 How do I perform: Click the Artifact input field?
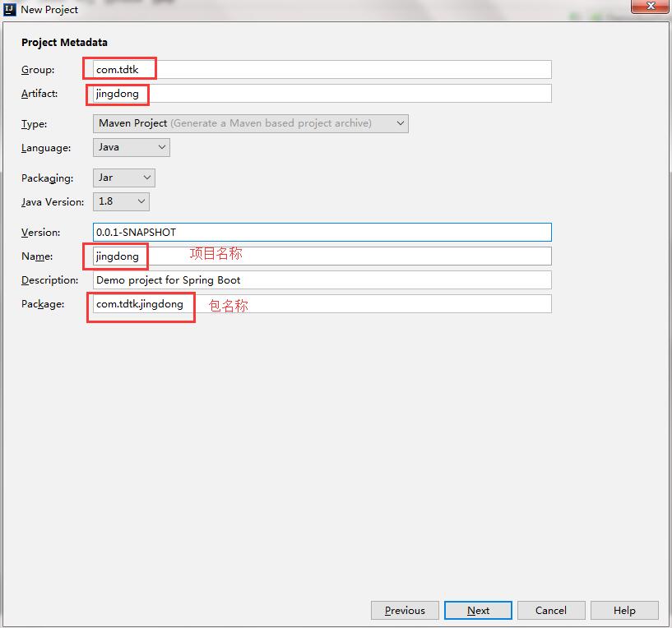click(x=322, y=94)
